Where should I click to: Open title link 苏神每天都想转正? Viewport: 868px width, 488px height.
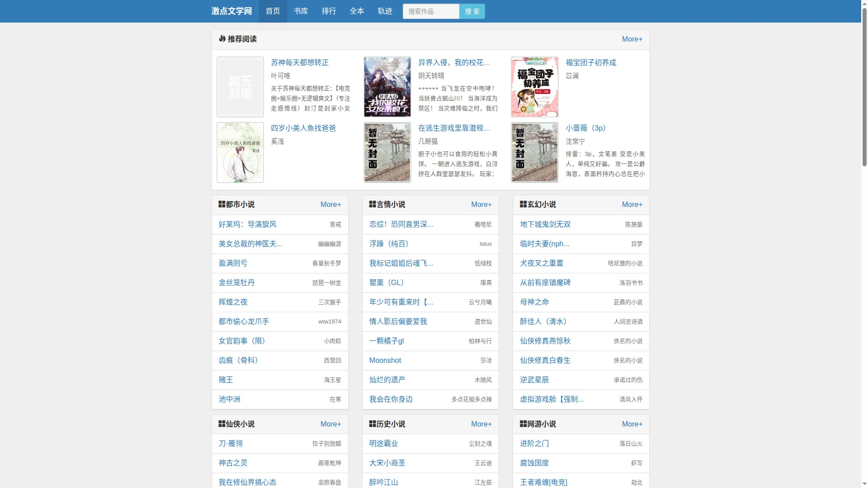click(300, 62)
